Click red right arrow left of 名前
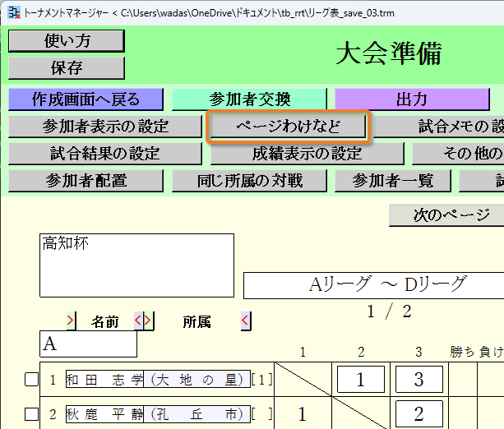 [71, 321]
